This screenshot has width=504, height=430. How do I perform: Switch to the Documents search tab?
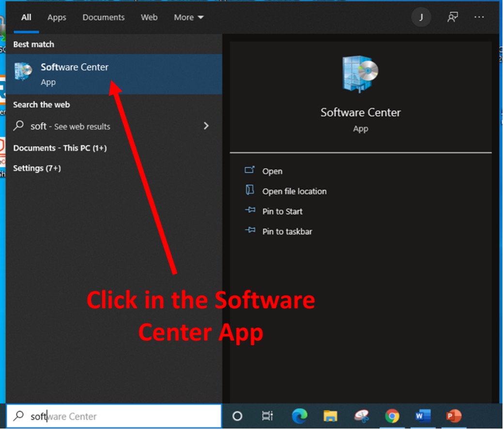click(x=104, y=17)
